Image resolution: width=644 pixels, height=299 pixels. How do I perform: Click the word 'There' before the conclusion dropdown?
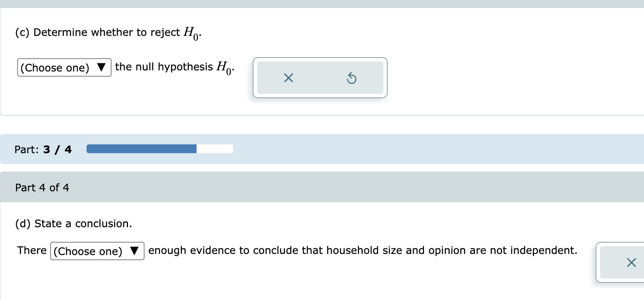(31, 250)
